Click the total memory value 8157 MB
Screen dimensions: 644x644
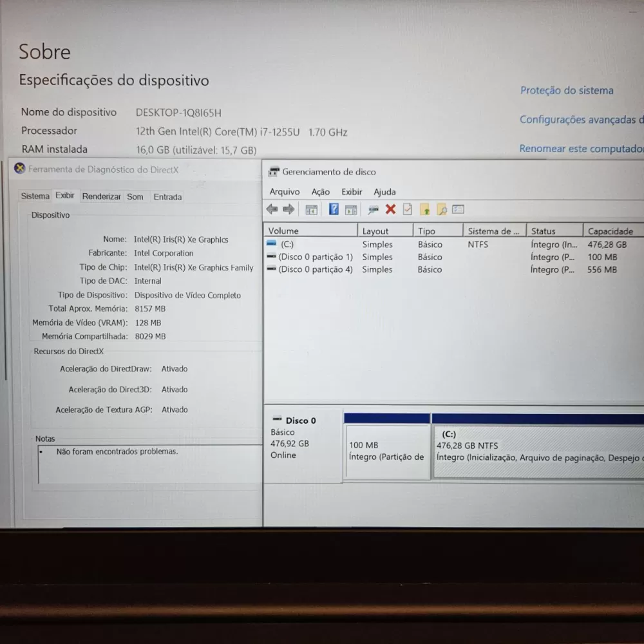tap(150, 308)
